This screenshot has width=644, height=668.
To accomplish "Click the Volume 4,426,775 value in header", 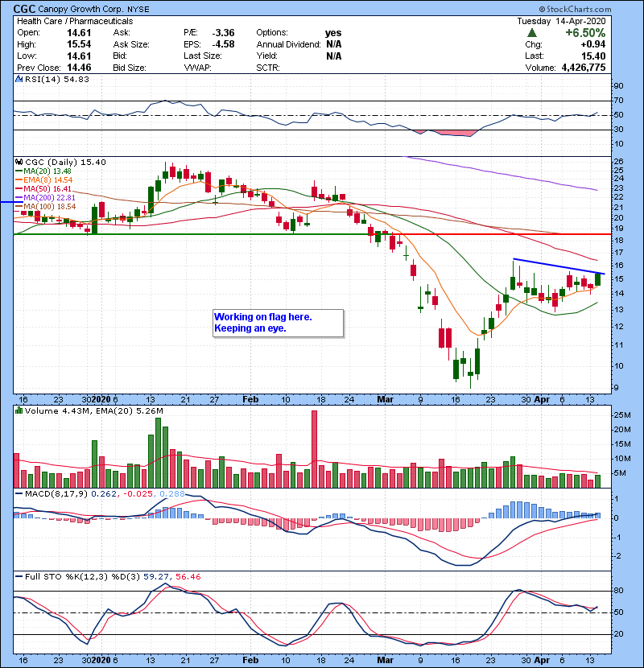I will tap(584, 68).
